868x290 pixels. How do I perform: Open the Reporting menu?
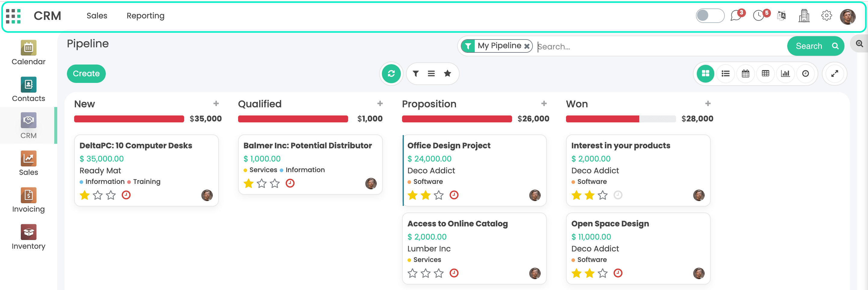pos(145,16)
